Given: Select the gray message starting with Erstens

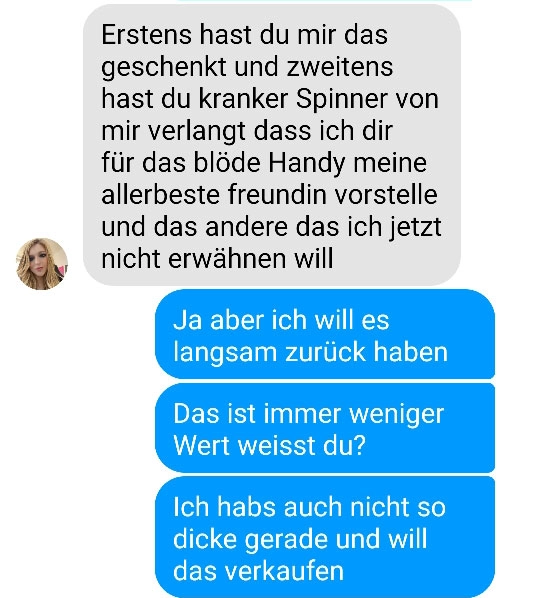Looking at the screenshot, I should point(272,145).
